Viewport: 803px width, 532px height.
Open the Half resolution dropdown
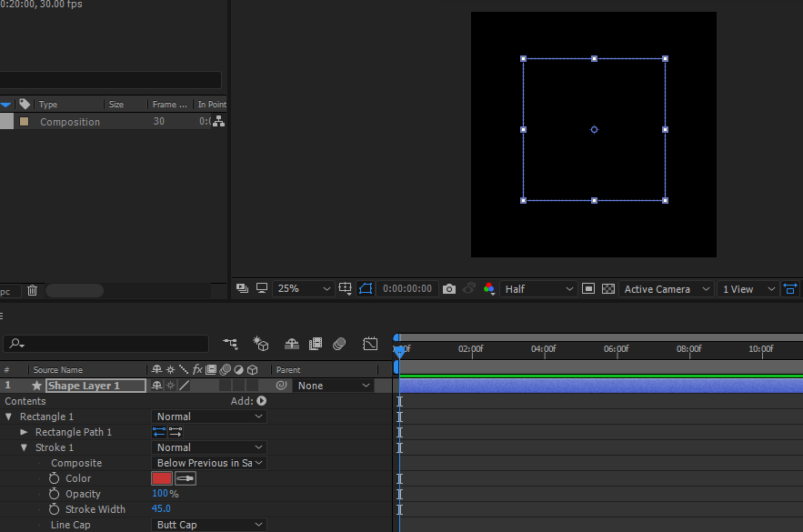point(538,289)
